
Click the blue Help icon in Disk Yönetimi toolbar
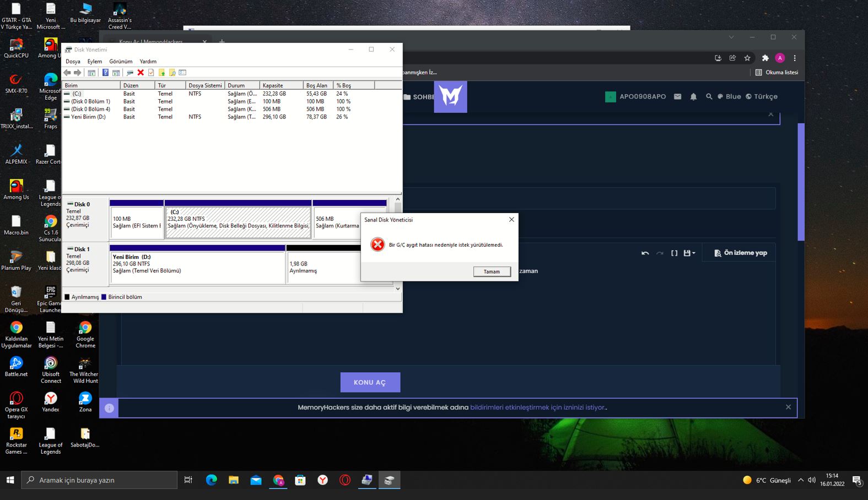[105, 73]
